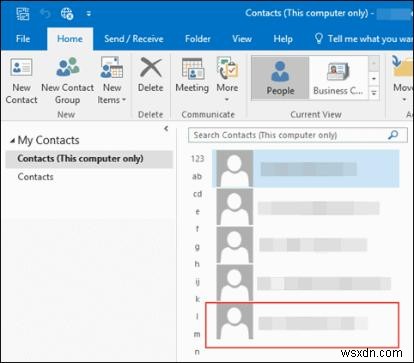
Task: Collapse the My Contacts group
Action: click(x=12, y=141)
